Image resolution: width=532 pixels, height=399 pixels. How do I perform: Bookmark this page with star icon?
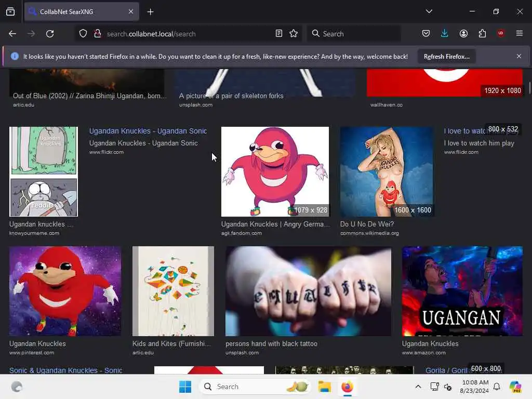pyautogui.click(x=294, y=33)
